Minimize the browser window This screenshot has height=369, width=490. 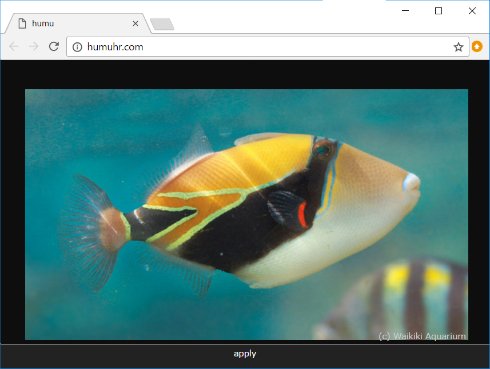(405, 11)
